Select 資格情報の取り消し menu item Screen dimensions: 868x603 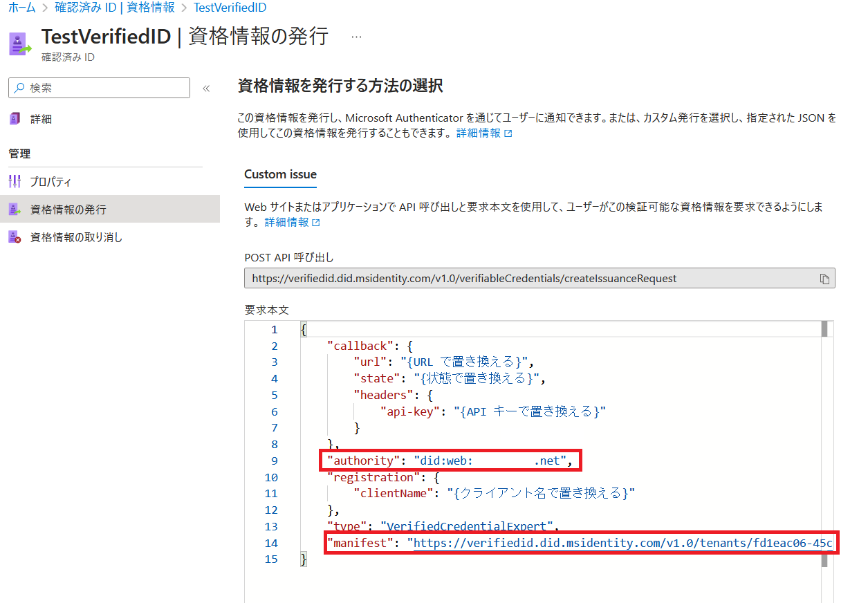point(76,237)
